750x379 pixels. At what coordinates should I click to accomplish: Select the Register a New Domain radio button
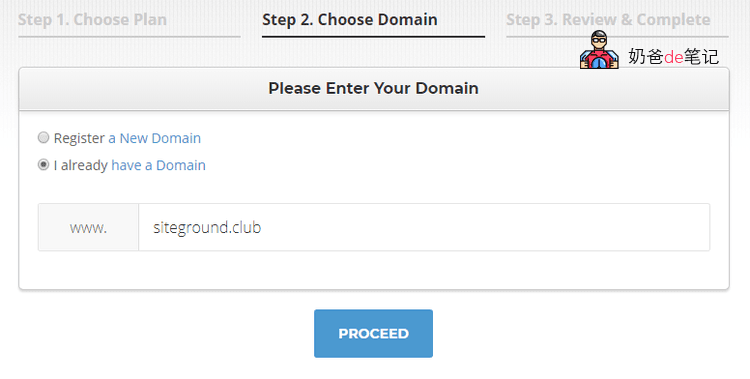tap(44, 138)
